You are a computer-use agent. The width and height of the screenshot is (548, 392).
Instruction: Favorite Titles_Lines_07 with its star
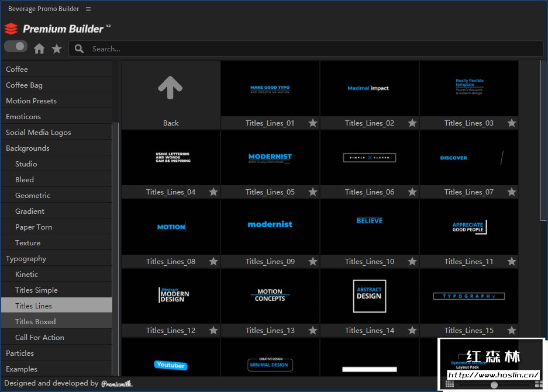[x=512, y=192]
